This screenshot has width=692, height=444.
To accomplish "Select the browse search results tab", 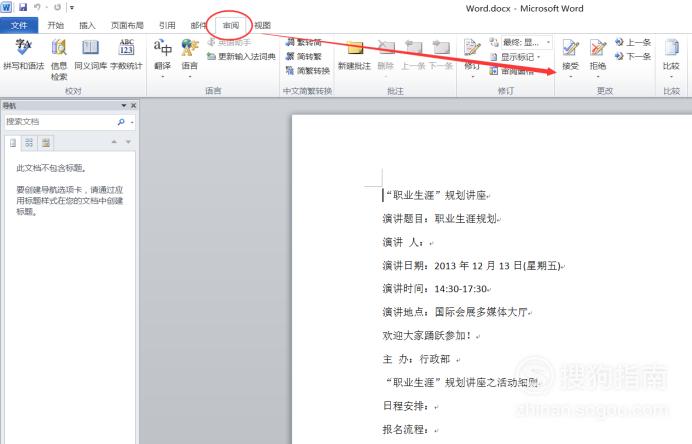I will point(45,143).
